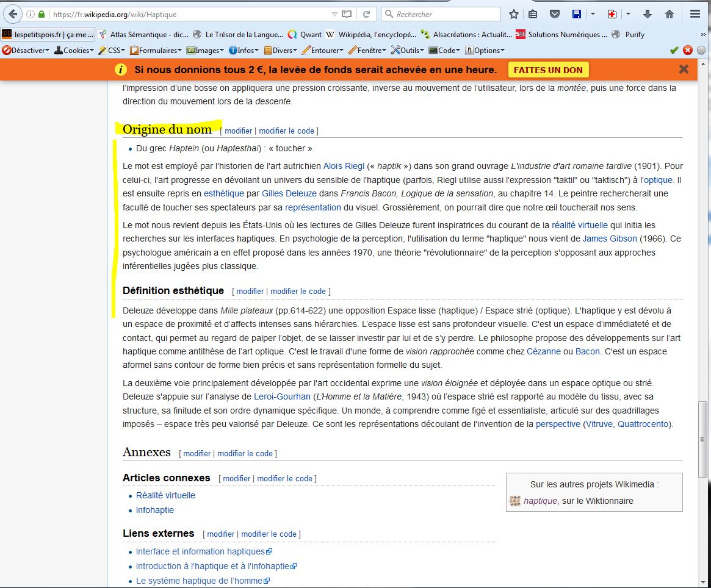Viewport: 711px width, 588px height.
Task: Toggle reader view icon in address bar
Action: pyautogui.click(x=347, y=14)
